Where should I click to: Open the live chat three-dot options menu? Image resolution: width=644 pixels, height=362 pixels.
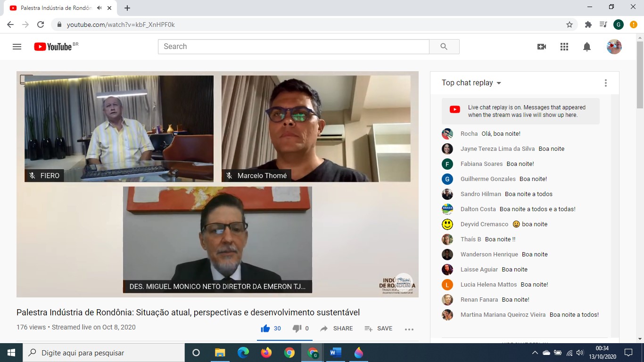click(606, 83)
